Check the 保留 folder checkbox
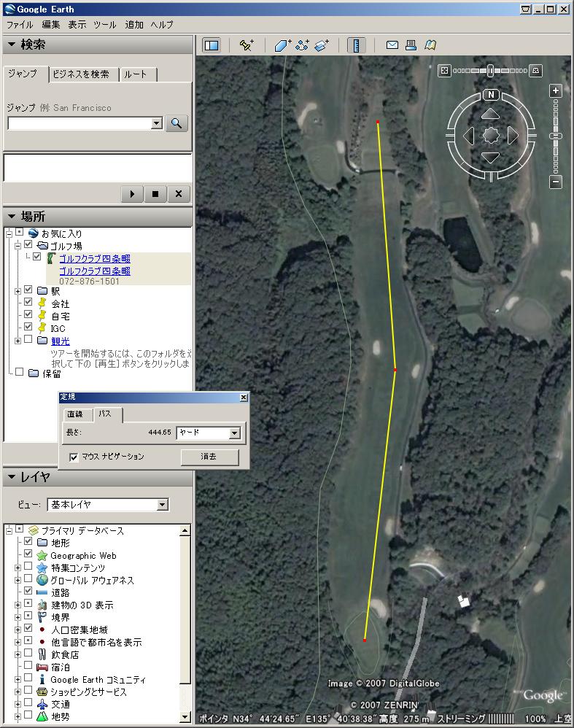Viewport: 574px width, 728px height. pos(19,372)
